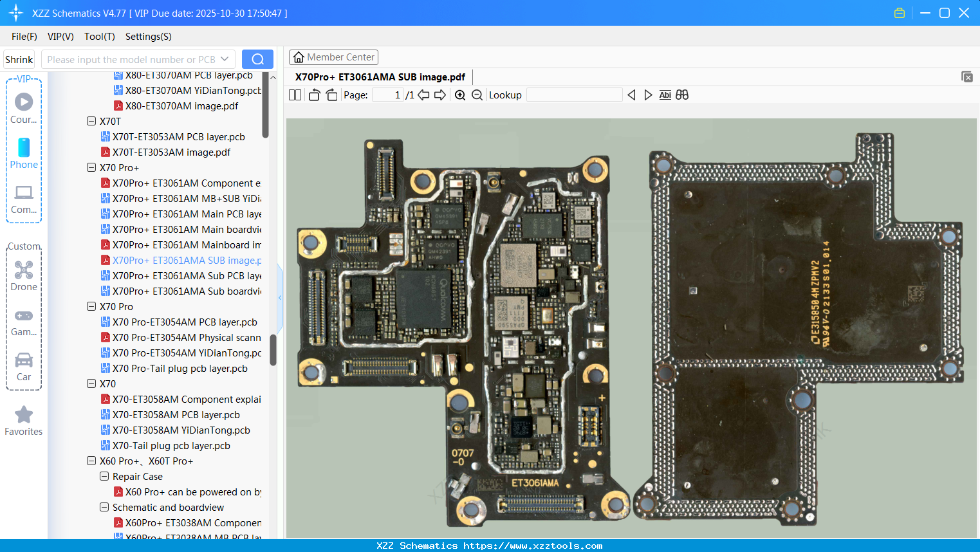
Task: Collapse the Repair Case folder
Action: (x=104, y=477)
